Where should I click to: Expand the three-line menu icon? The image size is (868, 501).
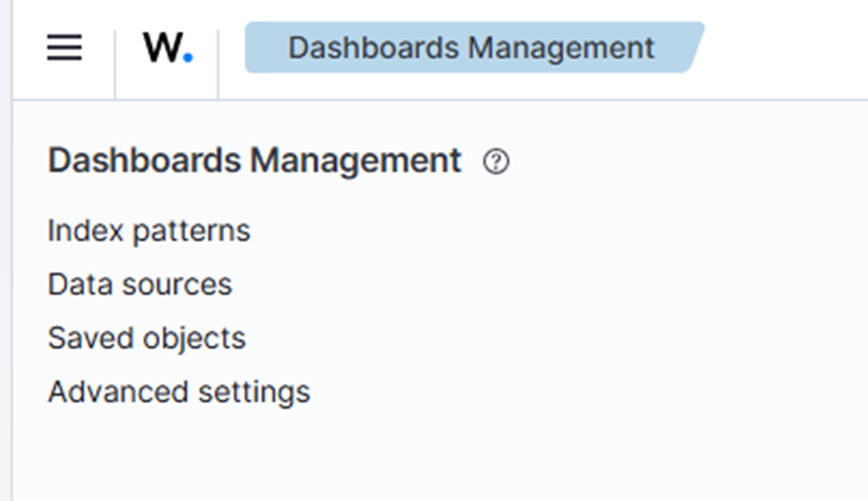pyautogui.click(x=65, y=48)
